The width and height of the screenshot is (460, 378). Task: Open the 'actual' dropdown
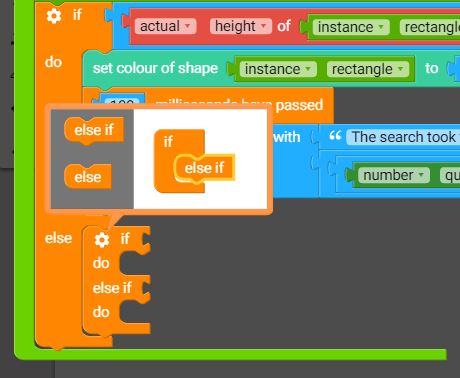click(165, 26)
